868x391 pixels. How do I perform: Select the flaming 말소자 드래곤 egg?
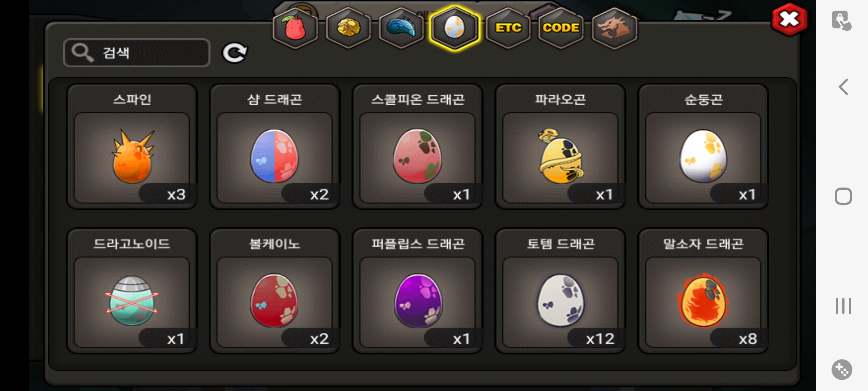(703, 291)
